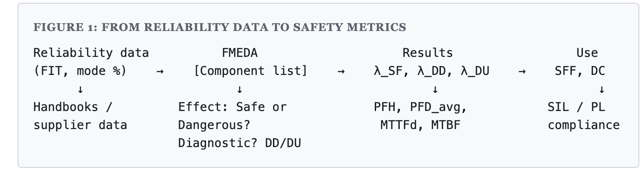
Task: Click the Use column title
Action: point(587,53)
